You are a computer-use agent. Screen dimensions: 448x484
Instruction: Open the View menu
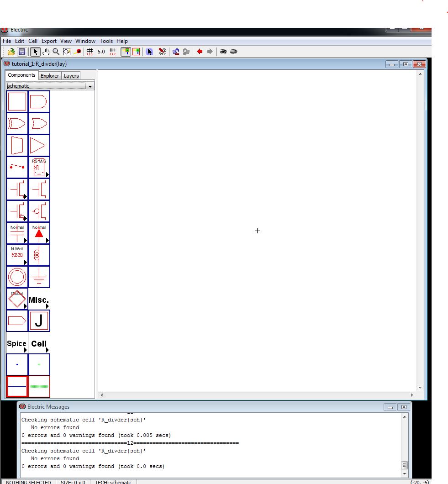click(66, 41)
